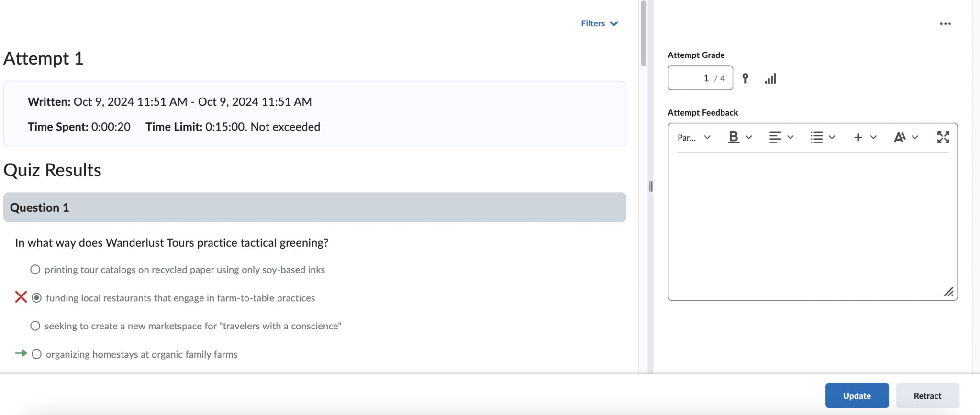Viewport: 980px width, 415px height.
Task: Select the recycled paper catalogs answer
Action: [35, 270]
